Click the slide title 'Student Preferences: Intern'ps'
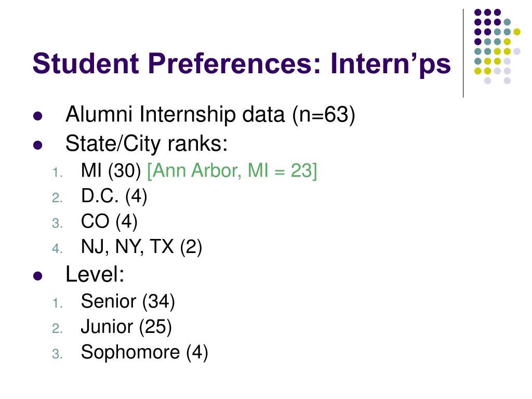The image size is (532, 399). (242, 64)
